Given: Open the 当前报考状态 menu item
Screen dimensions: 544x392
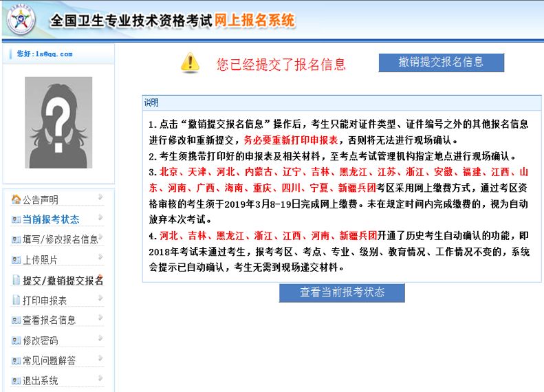Looking at the screenshot, I should coord(51,219).
